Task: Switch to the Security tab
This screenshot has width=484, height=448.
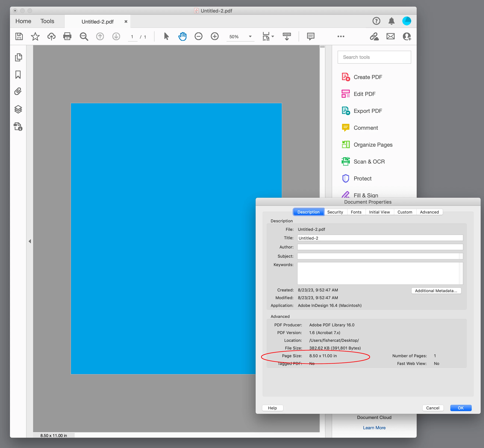Action: point(335,212)
